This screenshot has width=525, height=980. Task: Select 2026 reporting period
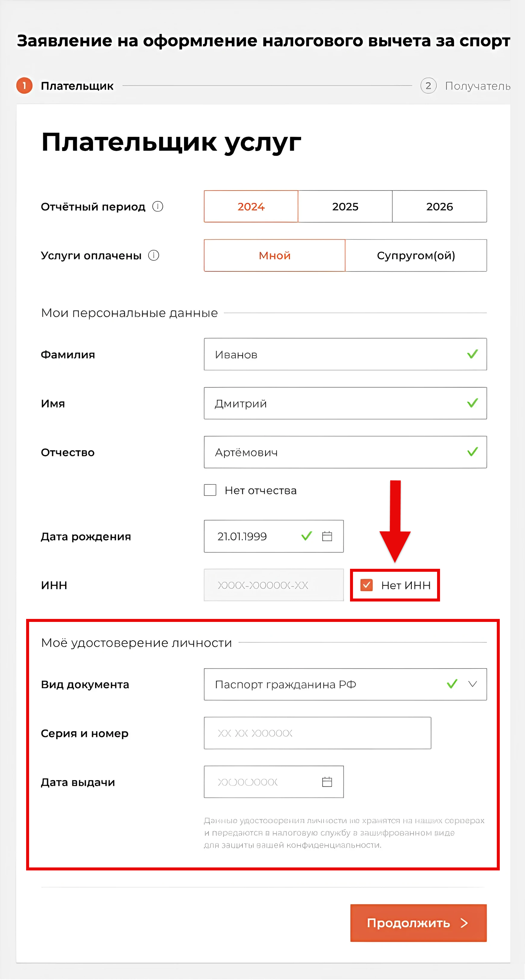[x=440, y=207]
